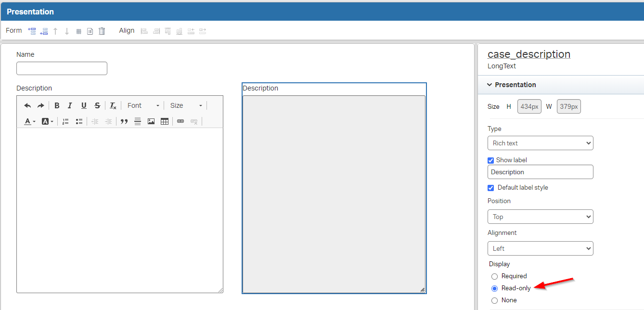Image resolution: width=644 pixels, height=310 pixels.
Task: Click the undo arrow in editor toolbar
Action: coord(27,105)
